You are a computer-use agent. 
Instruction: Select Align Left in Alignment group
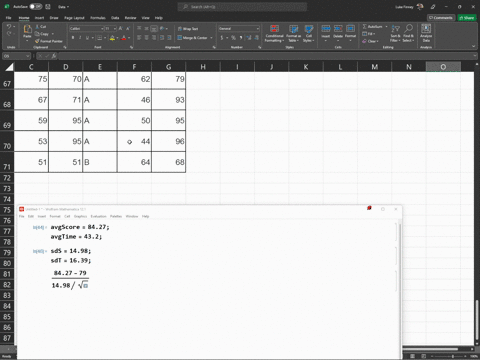(x=139, y=38)
